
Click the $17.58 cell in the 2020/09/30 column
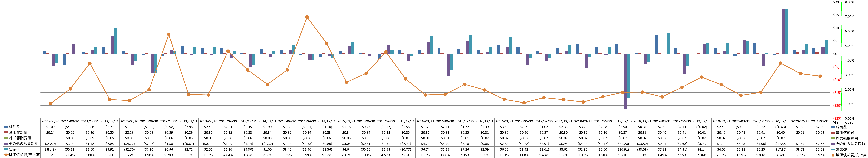tap(780, 144)
